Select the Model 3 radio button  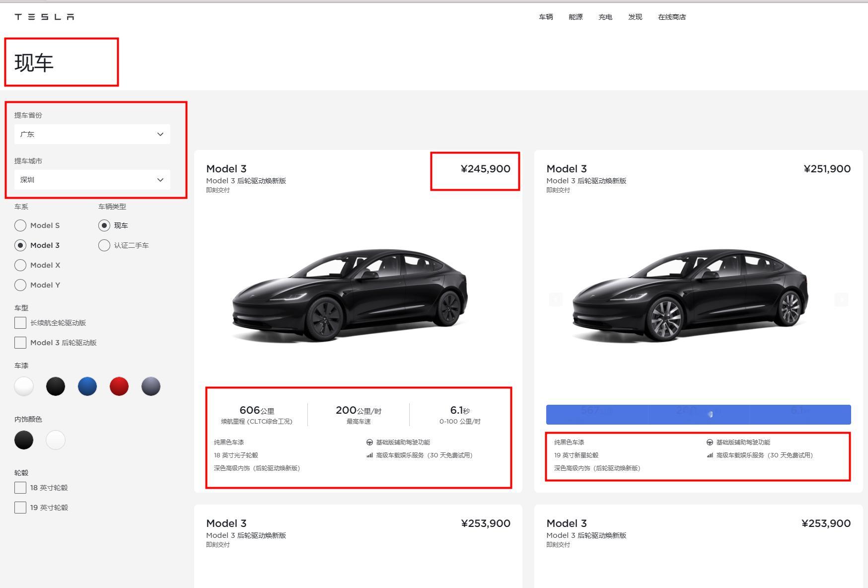pos(20,245)
